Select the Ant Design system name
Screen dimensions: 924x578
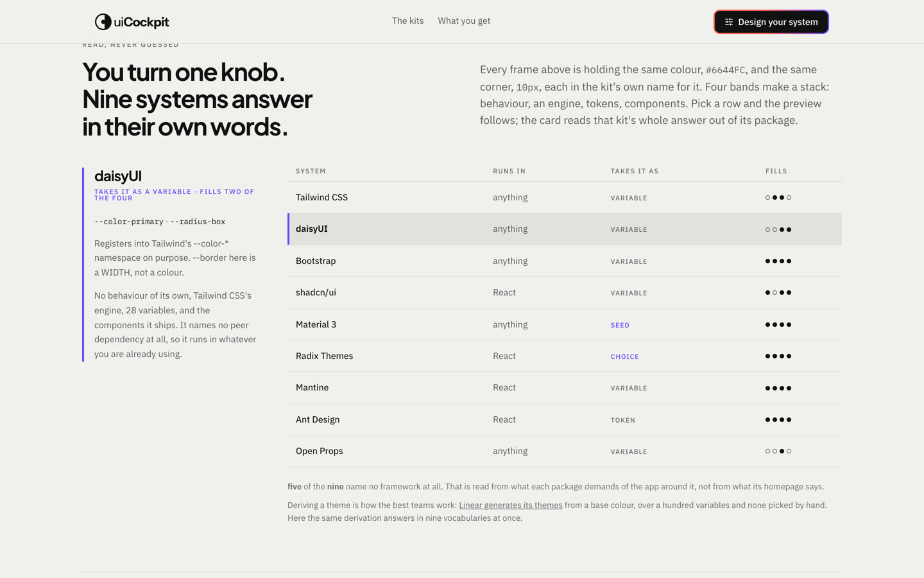coord(318,419)
